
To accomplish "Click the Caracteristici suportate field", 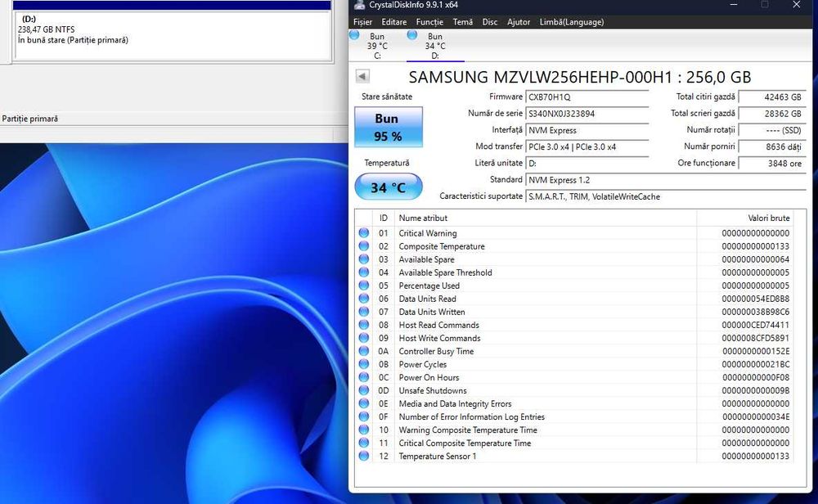I will point(666,196).
